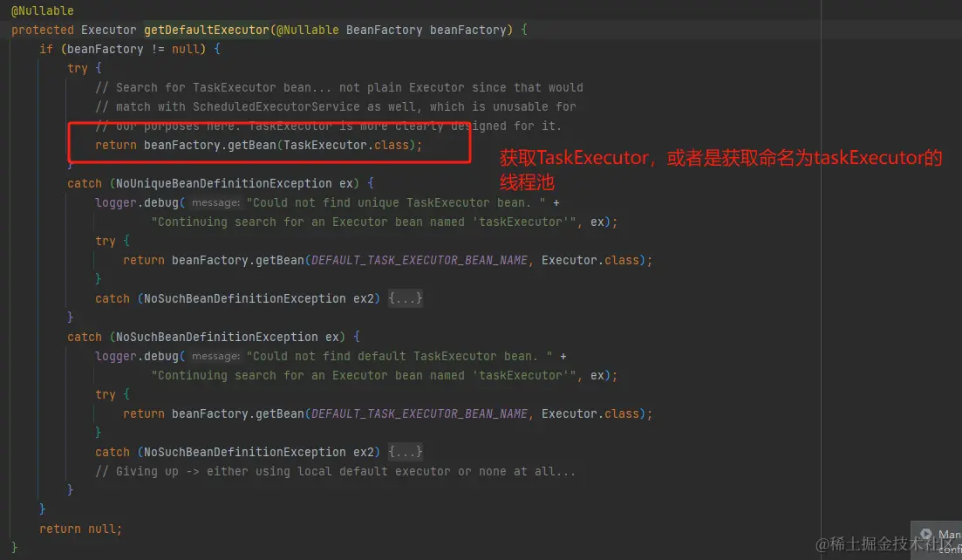Click TaskExecutor.class in the getBean call
The width and height of the screenshot is (962, 560).
point(346,146)
